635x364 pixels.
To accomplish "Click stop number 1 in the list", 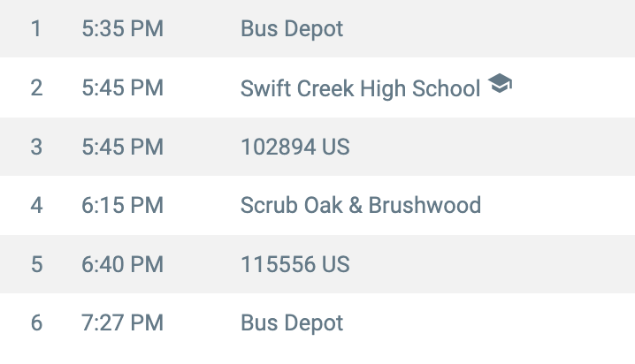I will (x=36, y=29).
